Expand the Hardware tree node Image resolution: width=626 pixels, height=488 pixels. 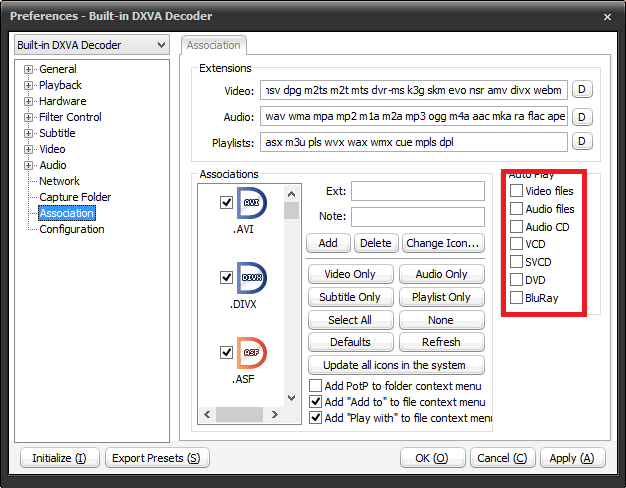click(x=28, y=101)
